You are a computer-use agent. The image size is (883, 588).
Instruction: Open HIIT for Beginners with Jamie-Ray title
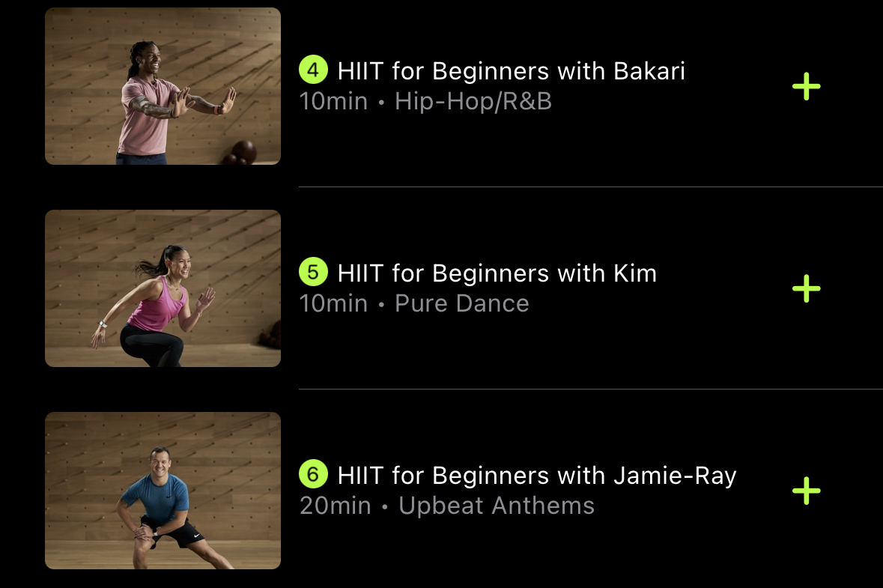coord(537,476)
